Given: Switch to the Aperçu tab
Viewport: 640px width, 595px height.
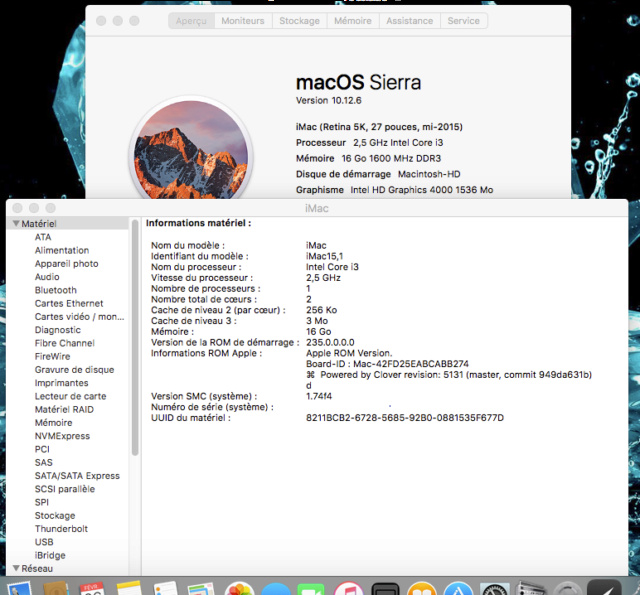Looking at the screenshot, I should 191,21.
